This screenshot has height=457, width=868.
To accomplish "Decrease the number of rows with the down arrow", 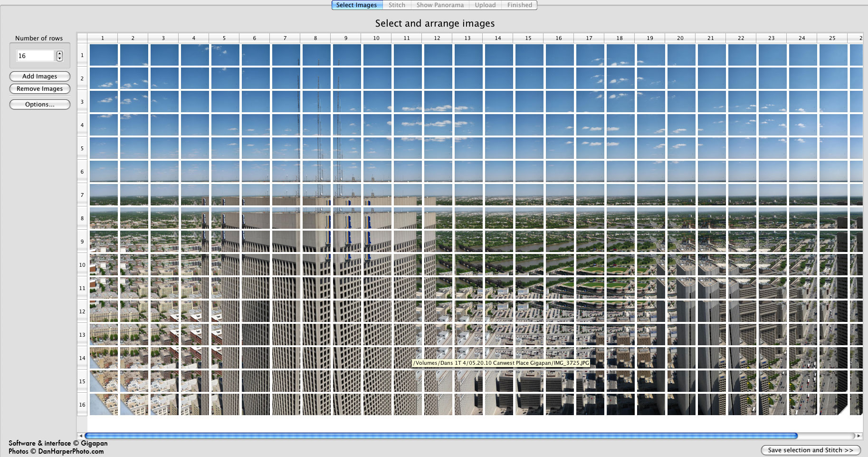I will click(x=59, y=58).
